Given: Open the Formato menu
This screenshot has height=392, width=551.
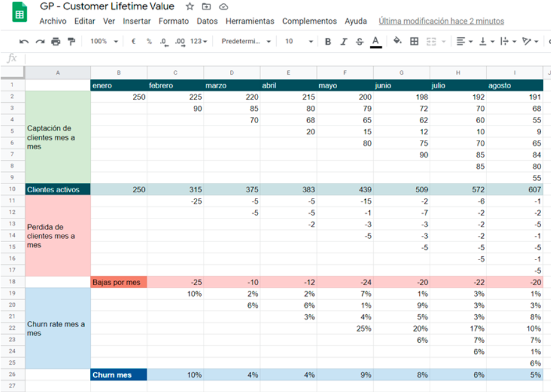Looking at the screenshot, I should point(174,21).
